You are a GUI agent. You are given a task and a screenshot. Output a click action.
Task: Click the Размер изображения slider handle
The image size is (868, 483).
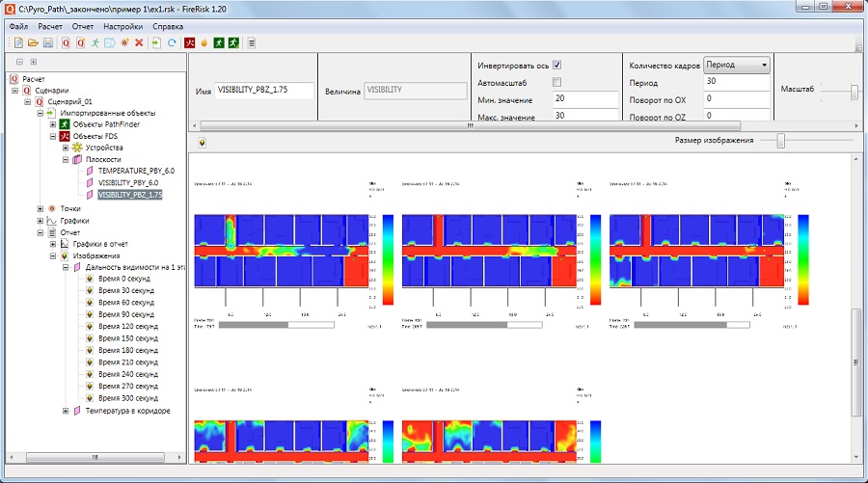pos(780,141)
